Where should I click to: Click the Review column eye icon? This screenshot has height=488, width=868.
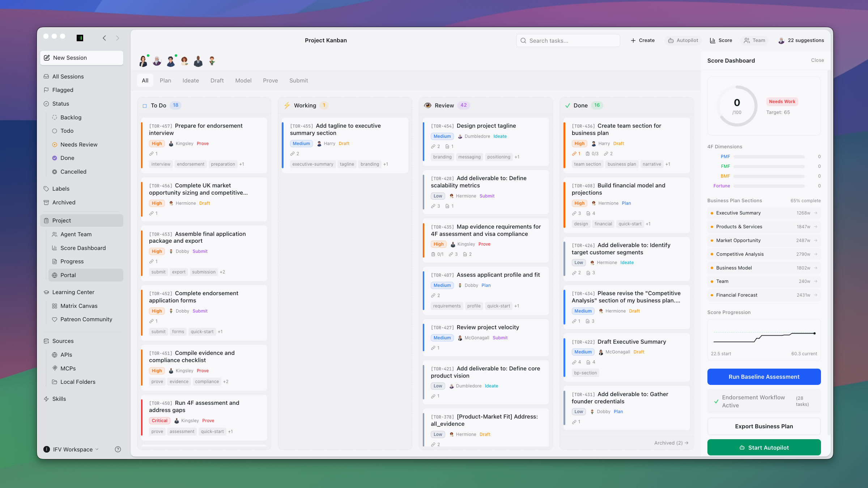coord(427,105)
